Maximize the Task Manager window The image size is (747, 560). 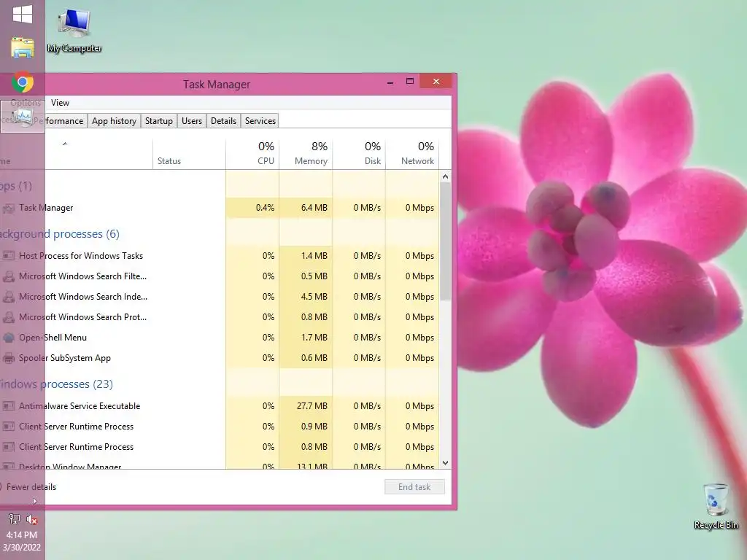coord(410,82)
